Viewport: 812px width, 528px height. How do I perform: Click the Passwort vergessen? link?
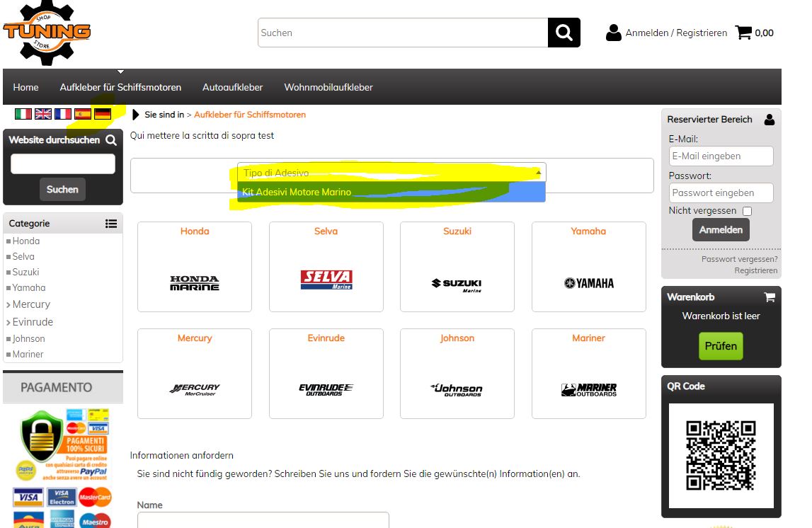pyautogui.click(x=740, y=259)
